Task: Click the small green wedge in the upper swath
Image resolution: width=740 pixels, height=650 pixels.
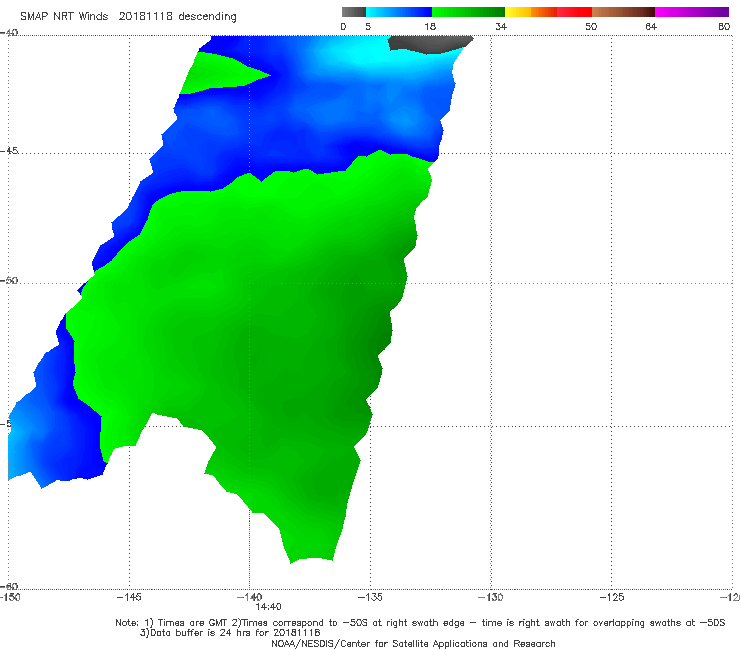Action: tap(217, 73)
